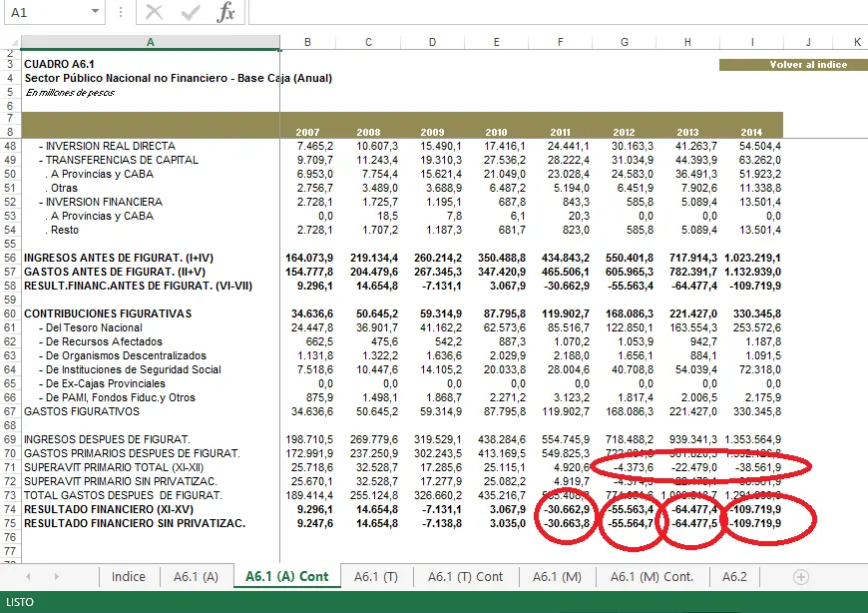Open the Name Box dropdown arrow
The image size is (868, 613).
tap(96, 12)
